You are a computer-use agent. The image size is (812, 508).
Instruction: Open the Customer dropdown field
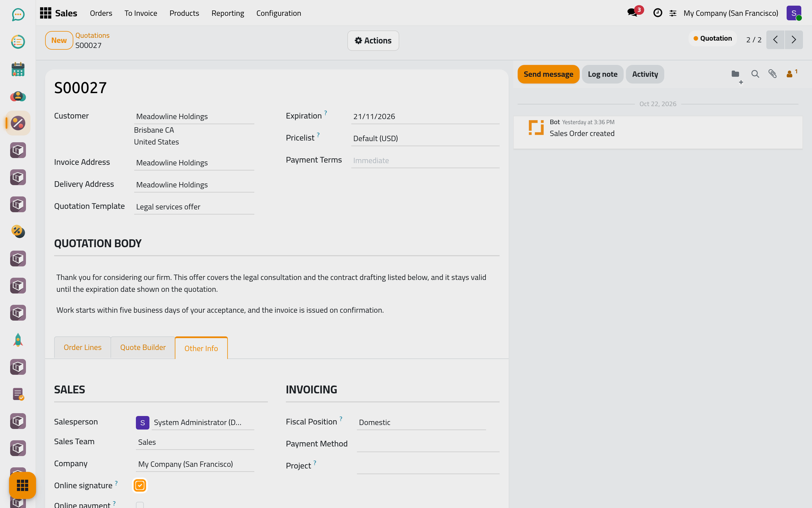click(194, 116)
